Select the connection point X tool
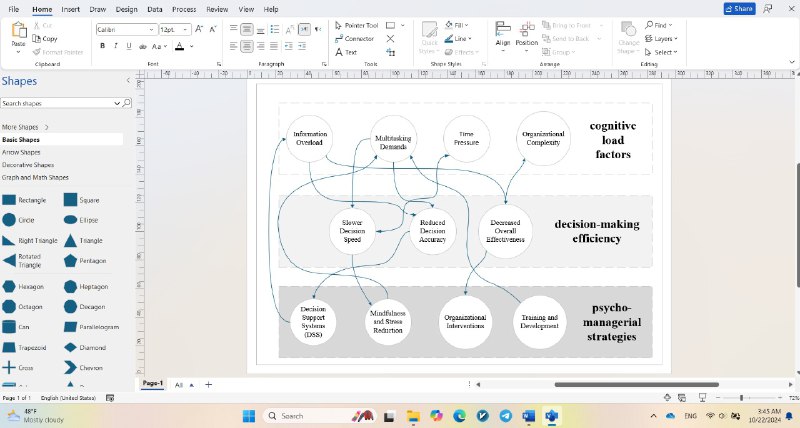This screenshot has height=428, width=800. point(390,39)
